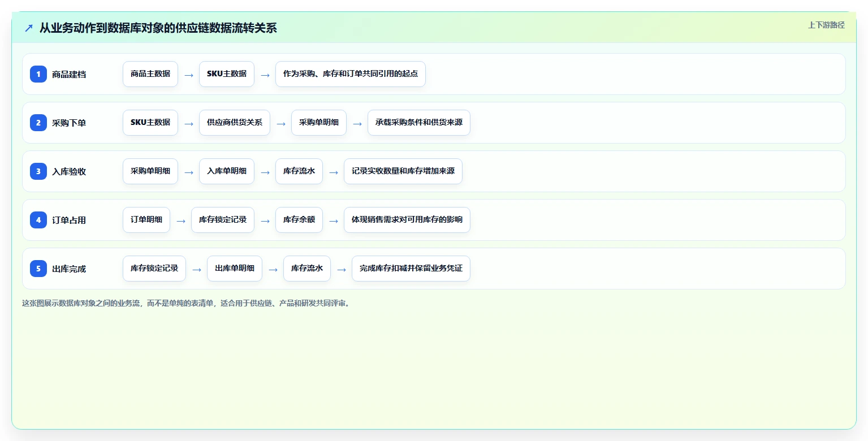868x441 pixels.
Task: Select 库存流水 chip in 入库验收 row
Action: pos(299,171)
